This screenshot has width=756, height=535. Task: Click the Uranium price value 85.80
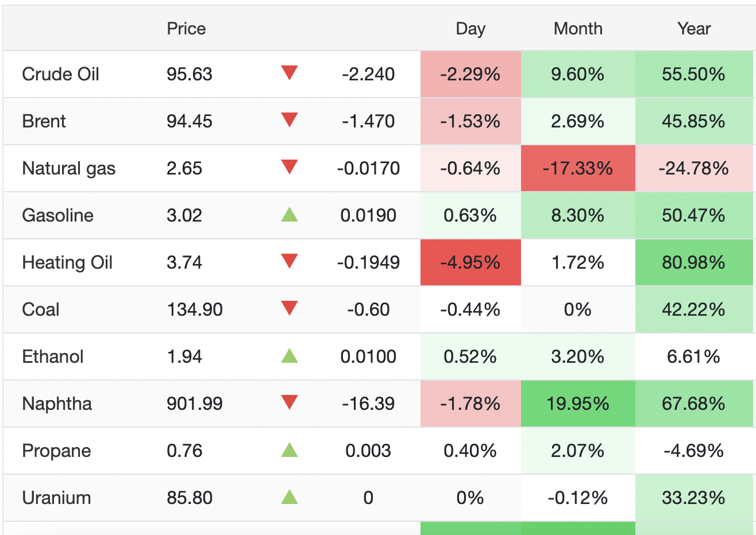tap(190, 498)
